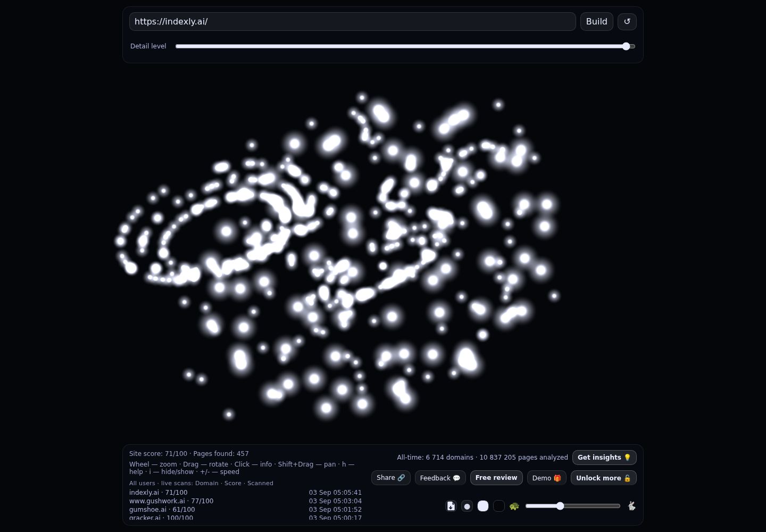Select the gumshoe.ai 61/100 scan row
Viewport: 766px width, 532px height.
click(x=245, y=510)
